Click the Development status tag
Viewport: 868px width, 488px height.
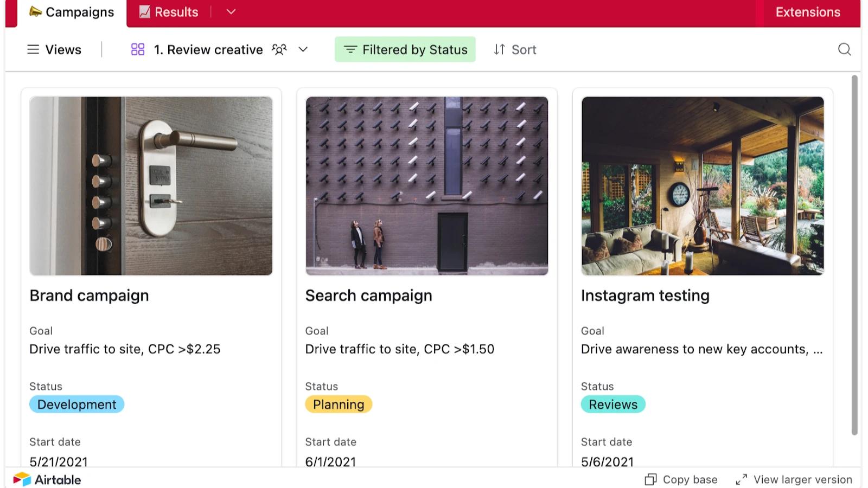[76, 404]
